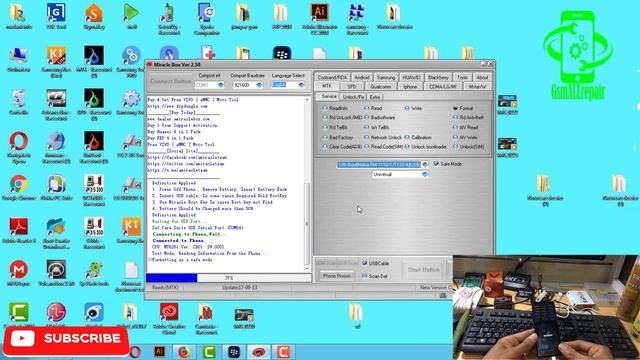Click the Phone Pinouts button

[337, 276]
